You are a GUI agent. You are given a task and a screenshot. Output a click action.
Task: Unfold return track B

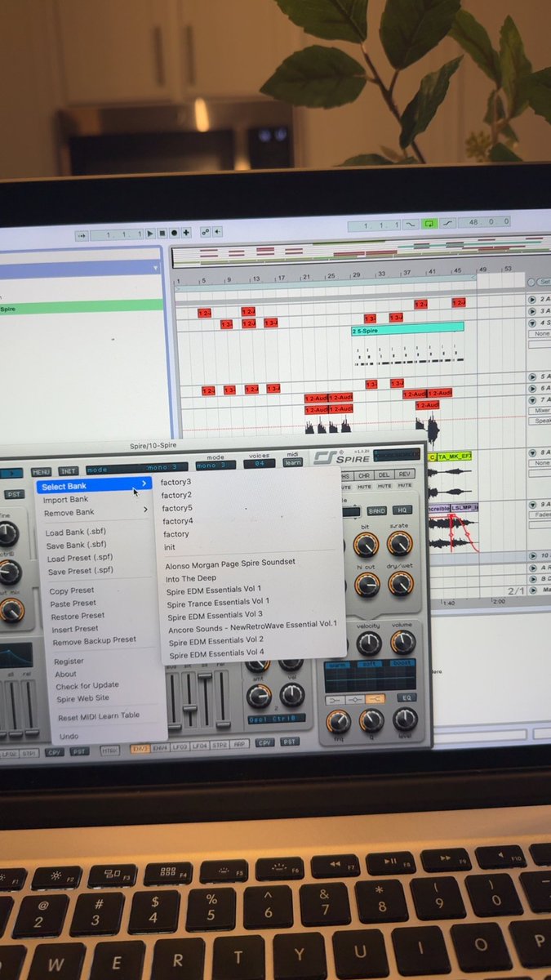pyautogui.click(x=533, y=577)
